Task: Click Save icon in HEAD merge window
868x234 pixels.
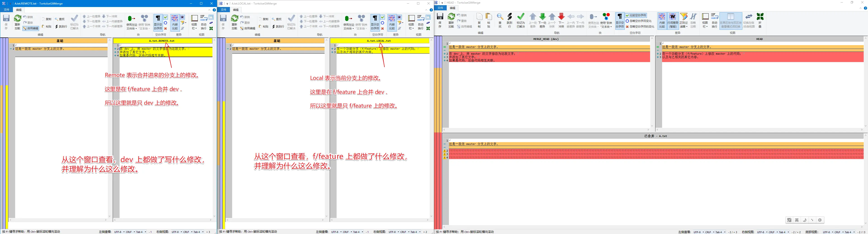Action: [x=440, y=20]
